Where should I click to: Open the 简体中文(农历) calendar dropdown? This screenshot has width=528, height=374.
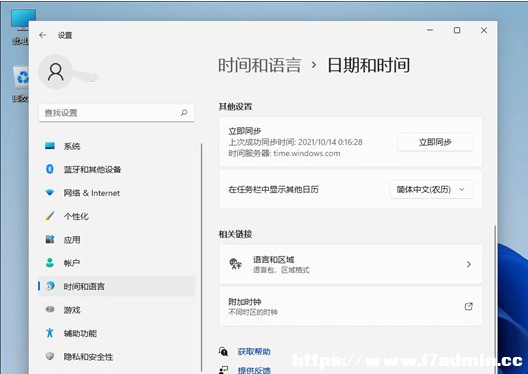(431, 190)
